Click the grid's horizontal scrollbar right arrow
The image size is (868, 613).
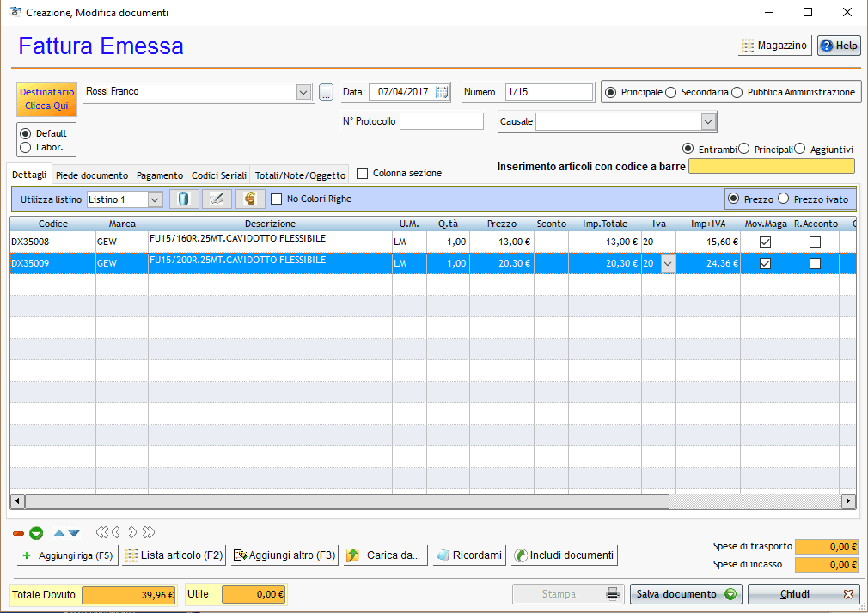coord(848,501)
